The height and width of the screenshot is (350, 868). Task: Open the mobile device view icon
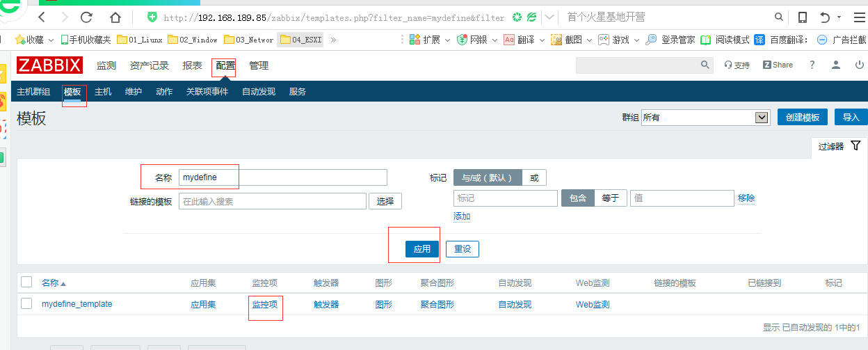click(x=803, y=17)
